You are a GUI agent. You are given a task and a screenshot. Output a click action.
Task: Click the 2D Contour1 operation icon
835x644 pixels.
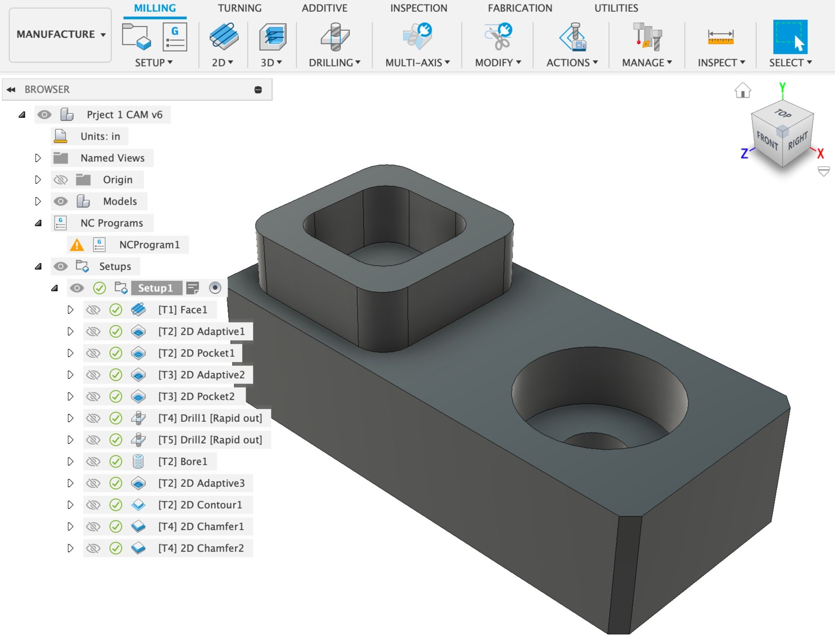(x=138, y=505)
